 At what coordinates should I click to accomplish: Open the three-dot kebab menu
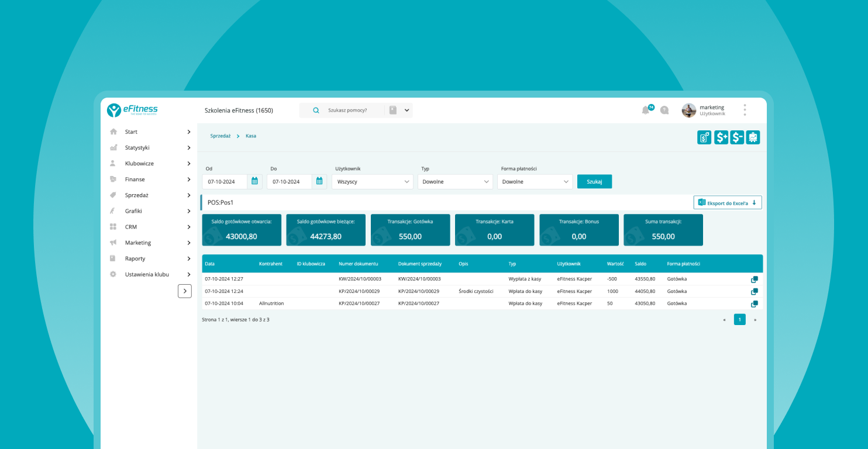coord(745,110)
